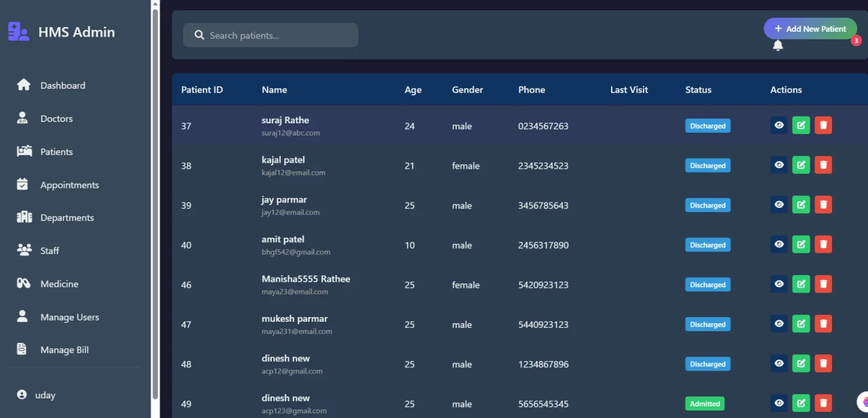View details of patient ID 49

(x=779, y=403)
